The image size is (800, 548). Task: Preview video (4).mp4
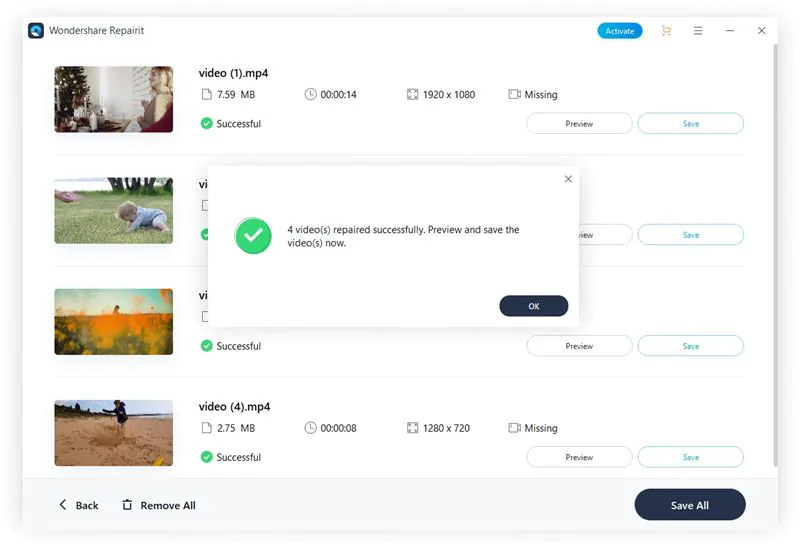click(579, 457)
